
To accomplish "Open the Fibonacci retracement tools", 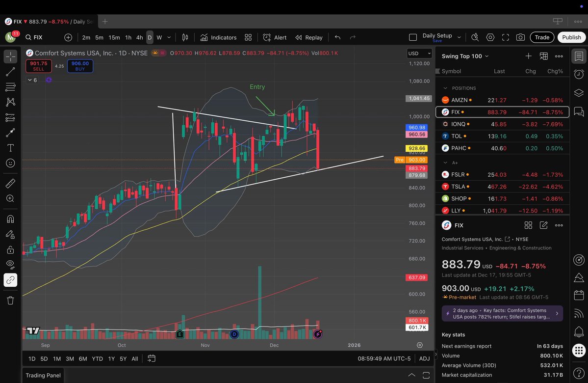I will click(10, 87).
